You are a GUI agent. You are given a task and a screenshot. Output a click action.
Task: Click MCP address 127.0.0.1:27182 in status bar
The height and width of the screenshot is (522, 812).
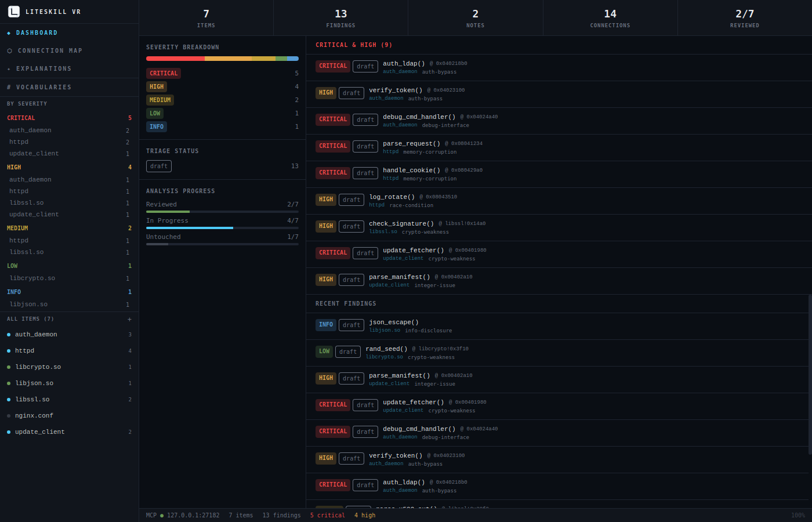(193, 516)
